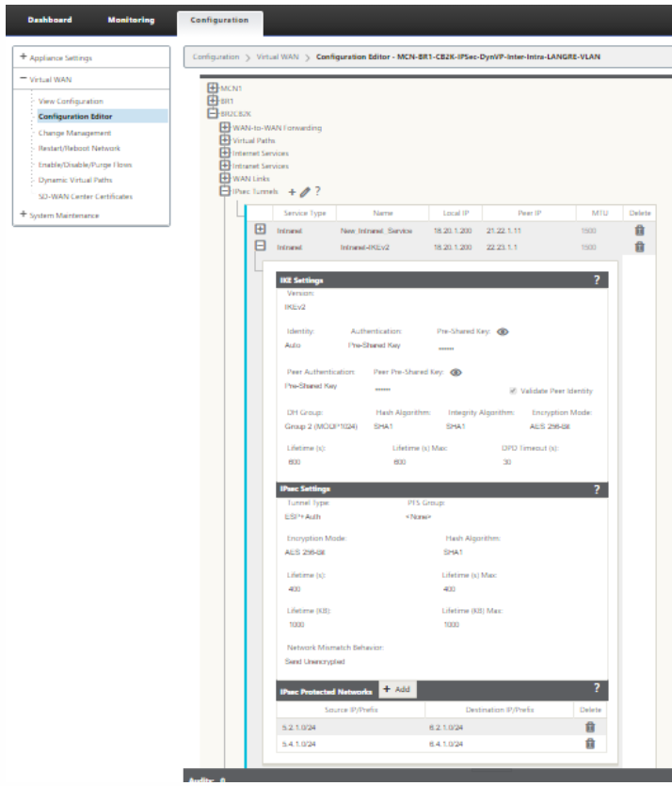
Task: Reveal the Peer Pre-Shared Key eye icon
Action: 456,373
